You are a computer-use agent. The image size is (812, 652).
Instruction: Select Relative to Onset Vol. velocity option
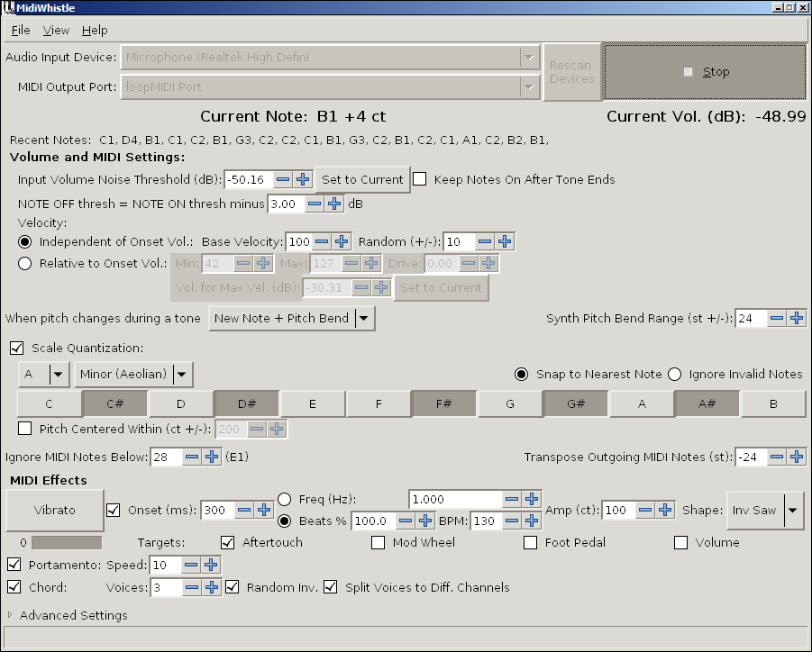tap(24, 263)
